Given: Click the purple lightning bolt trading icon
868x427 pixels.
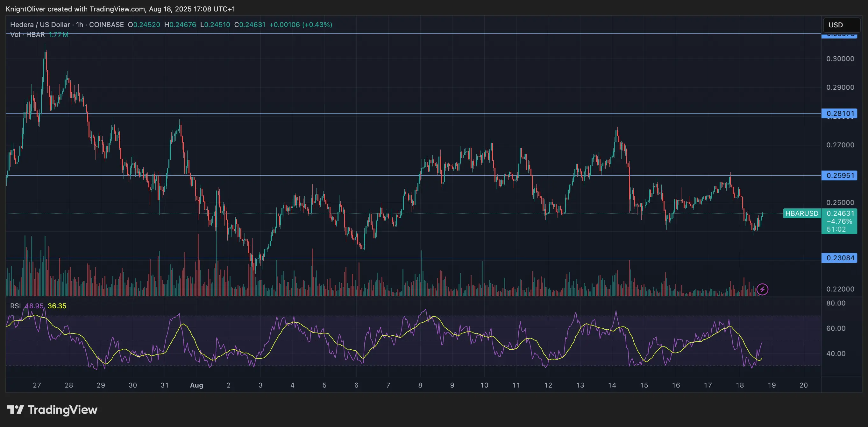Looking at the screenshot, I should tap(763, 289).
